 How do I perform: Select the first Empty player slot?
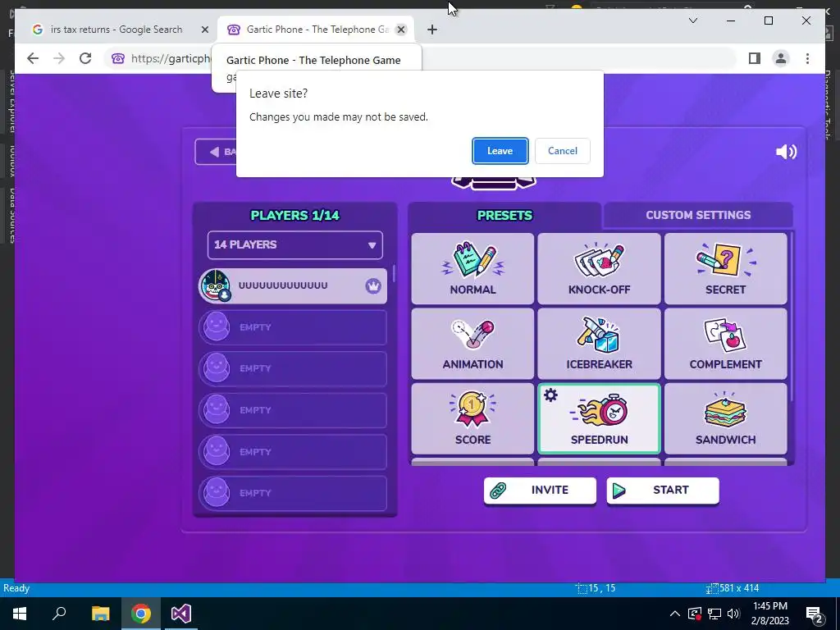293,327
